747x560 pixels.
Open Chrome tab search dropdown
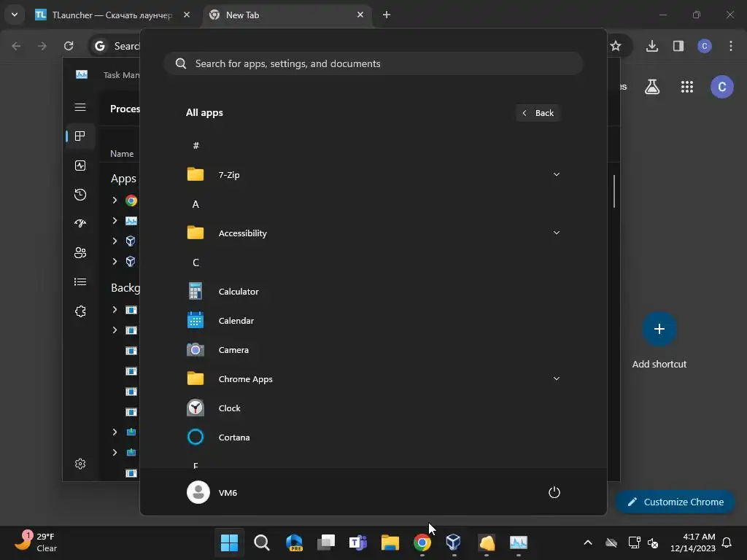(15, 15)
